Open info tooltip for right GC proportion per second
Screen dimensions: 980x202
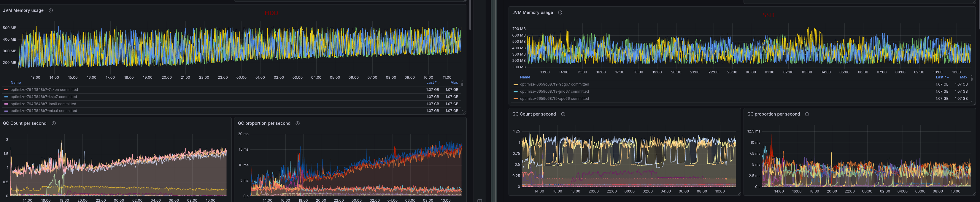pos(807,114)
